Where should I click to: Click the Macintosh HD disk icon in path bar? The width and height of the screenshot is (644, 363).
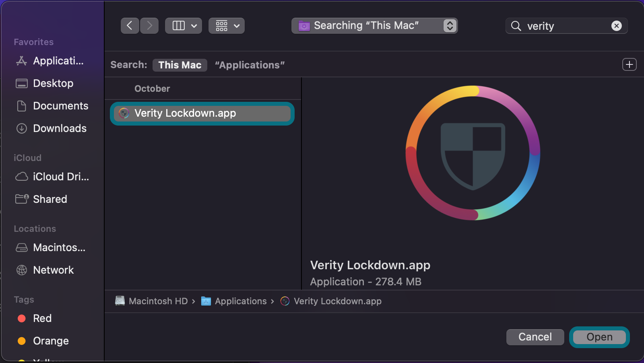tap(120, 301)
